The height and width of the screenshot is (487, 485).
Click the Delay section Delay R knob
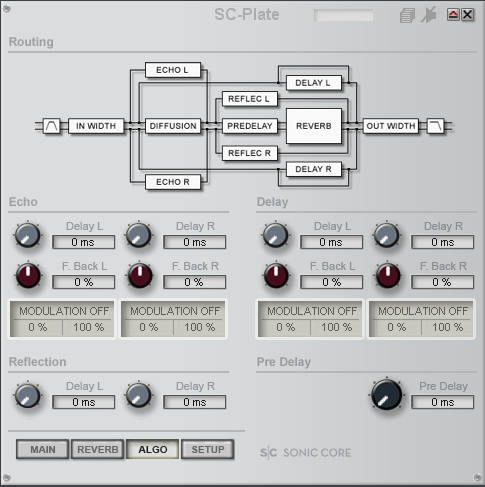387,235
